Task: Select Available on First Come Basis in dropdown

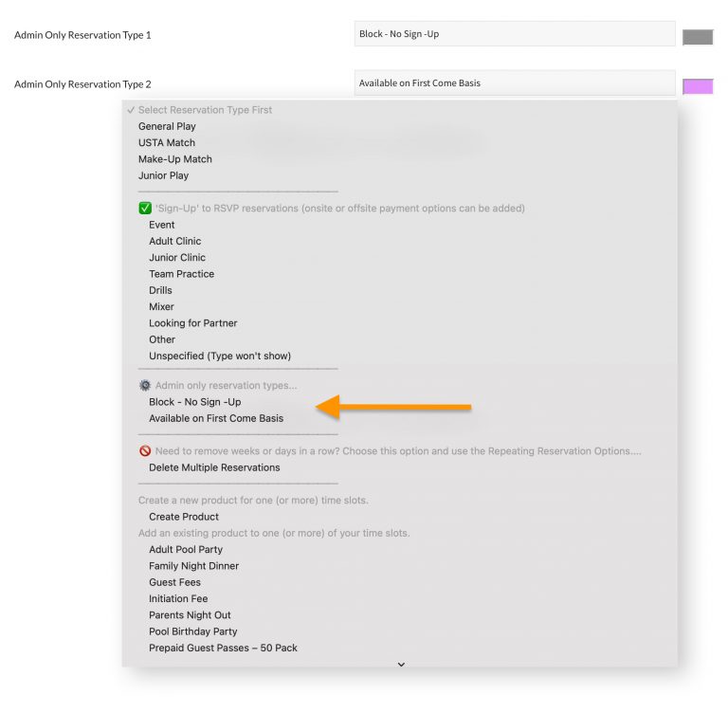Action: click(216, 418)
